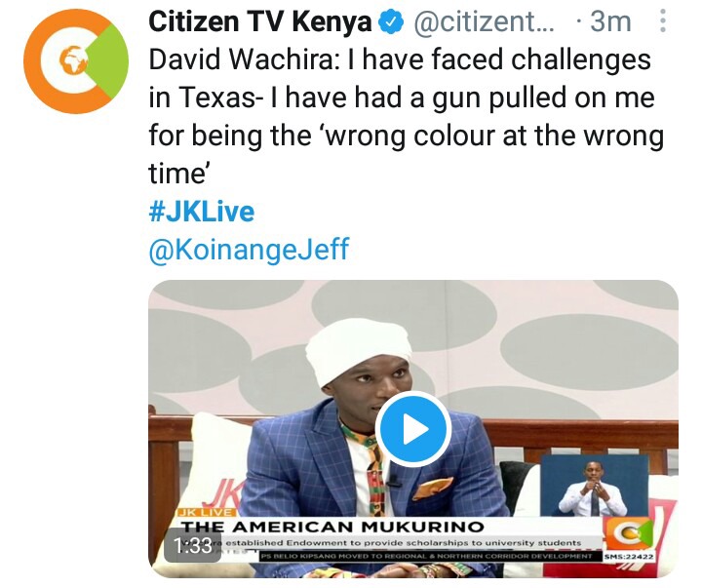702x588 pixels.
Task: Visit the @KoinangeJeff mention
Action: click(249, 249)
